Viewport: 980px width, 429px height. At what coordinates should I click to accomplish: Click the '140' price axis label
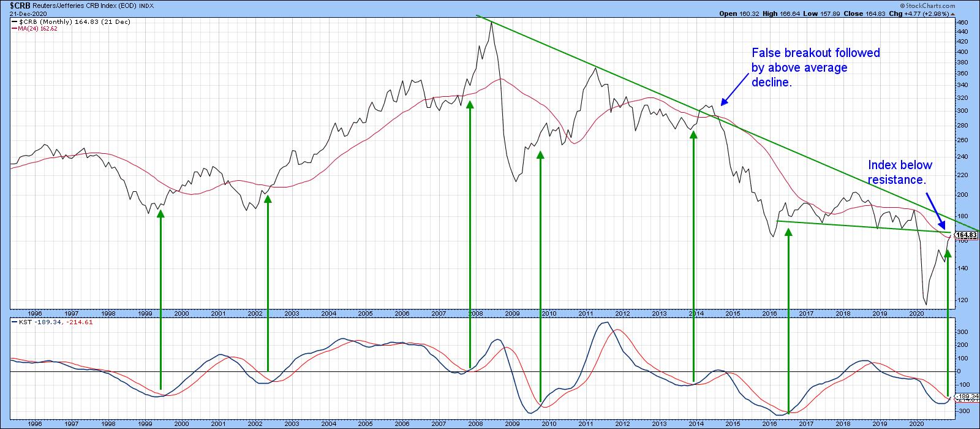(x=961, y=268)
